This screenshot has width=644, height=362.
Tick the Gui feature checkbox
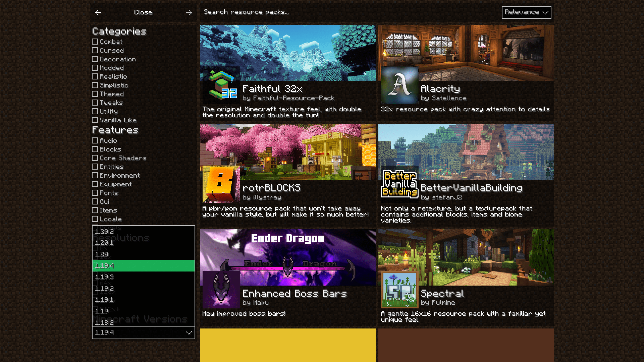pos(95,201)
